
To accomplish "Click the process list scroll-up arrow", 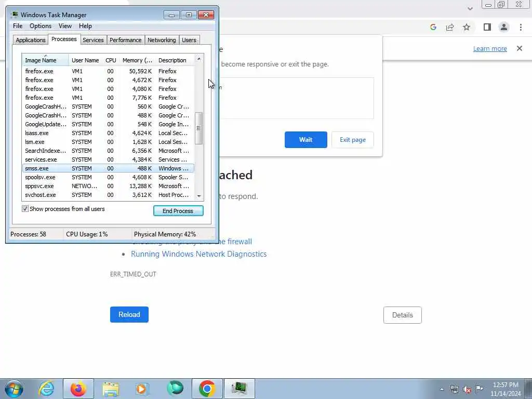I will click(199, 59).
